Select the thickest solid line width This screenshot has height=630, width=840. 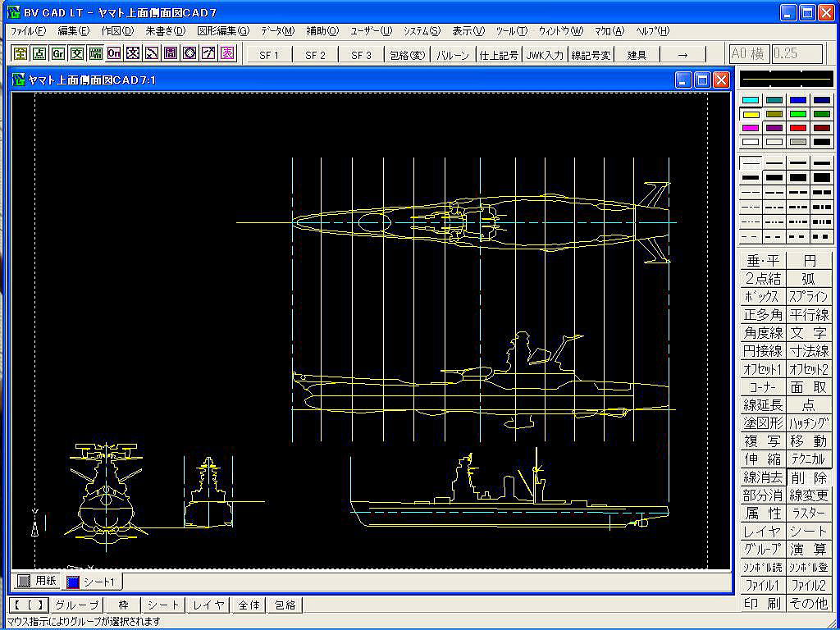pyautogui.click(x=820, y=177)
